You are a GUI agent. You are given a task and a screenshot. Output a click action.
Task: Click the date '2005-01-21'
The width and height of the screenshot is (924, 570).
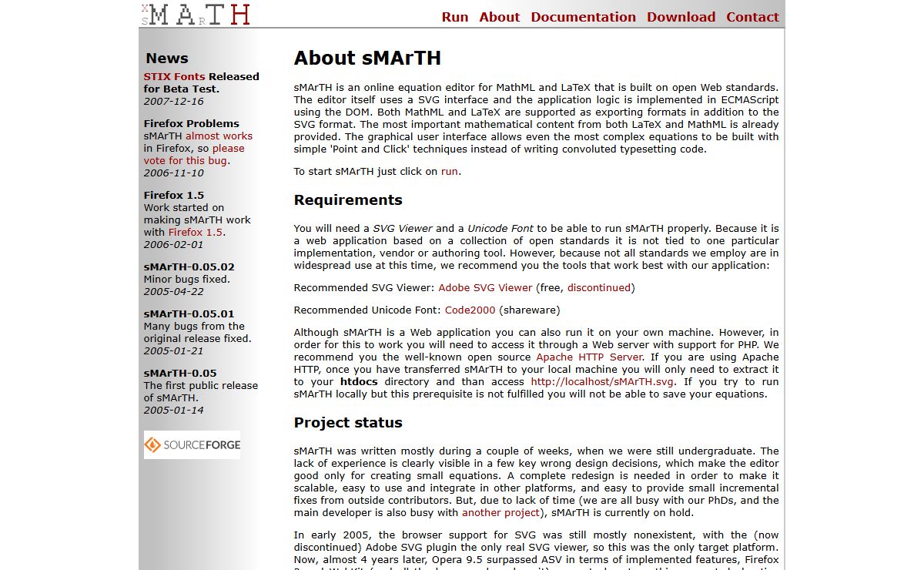tap(173, 350)
